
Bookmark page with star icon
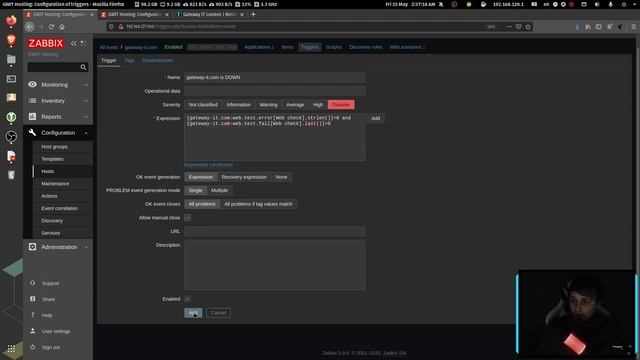click(x=528, y=27)
